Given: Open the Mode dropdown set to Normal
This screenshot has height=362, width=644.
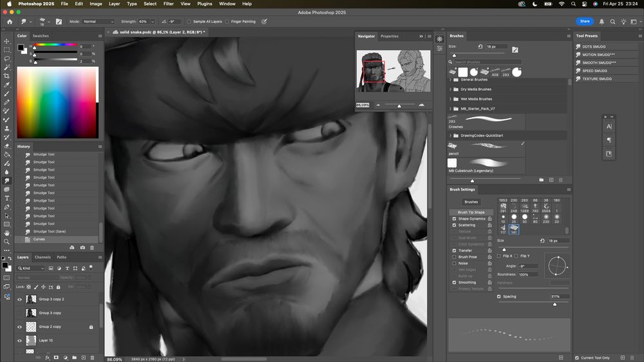Looking at the screenshot, I should coord(98,22).
